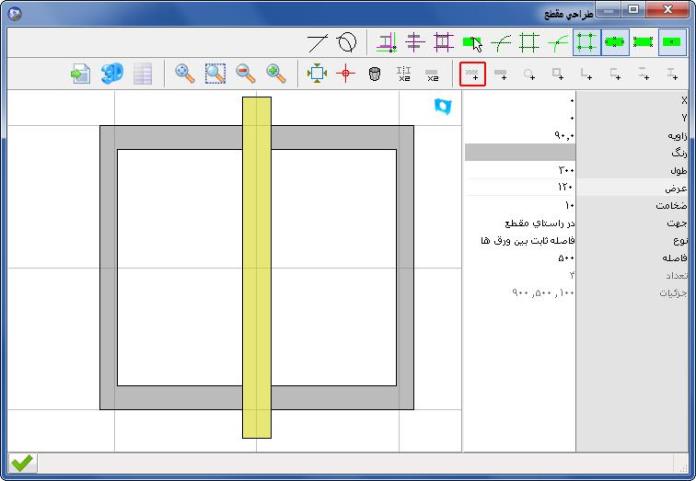This screenshot has width=696, height=481.
Task: Click the circle with line tool
Action: coord(346,43)
